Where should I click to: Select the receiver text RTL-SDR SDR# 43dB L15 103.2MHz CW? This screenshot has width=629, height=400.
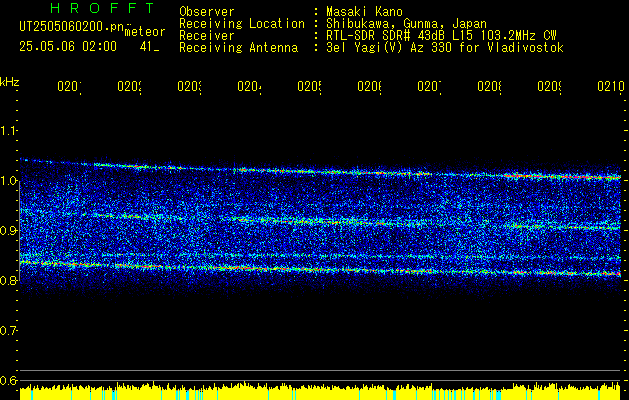point(441,36)
